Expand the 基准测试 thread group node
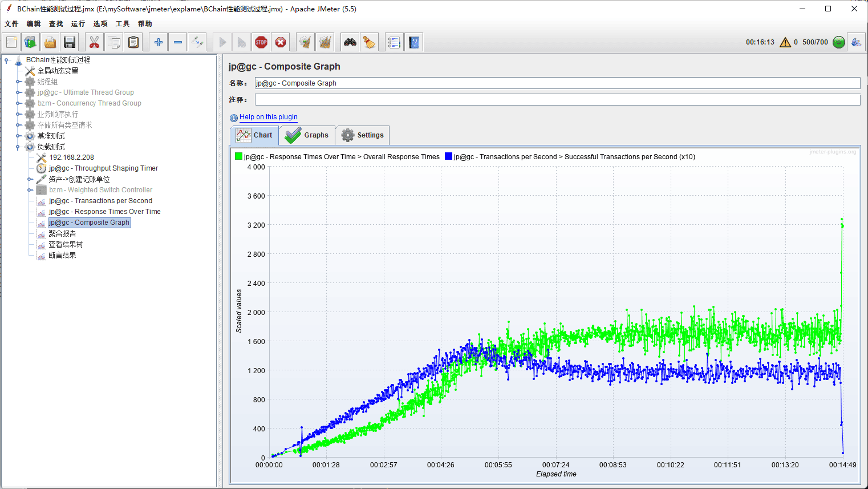 [x=18, y=136]
